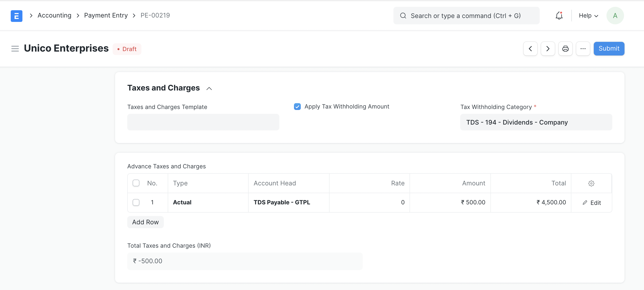Image resolution: width=644 pixels, height=290 pixels.
Task: Click Add Row to insert new charge
Action: coord(145,221)
